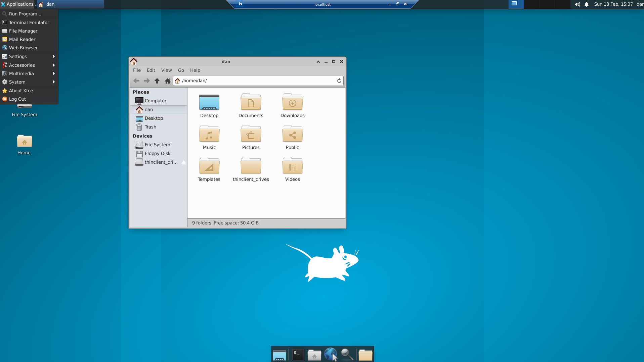Open home directory via toolbar home icon
Viewport: 644px width, 362px height.
(167, 81)
